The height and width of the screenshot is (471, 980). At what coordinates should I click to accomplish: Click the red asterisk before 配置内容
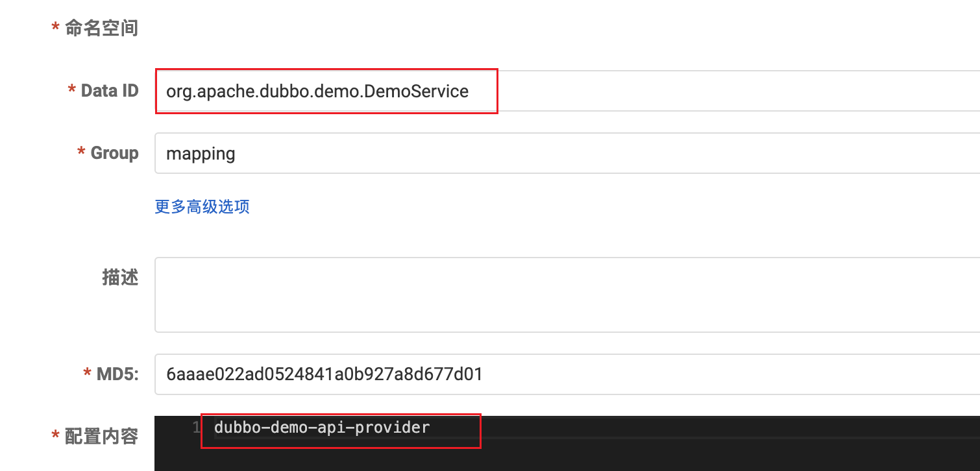[56, 436]
